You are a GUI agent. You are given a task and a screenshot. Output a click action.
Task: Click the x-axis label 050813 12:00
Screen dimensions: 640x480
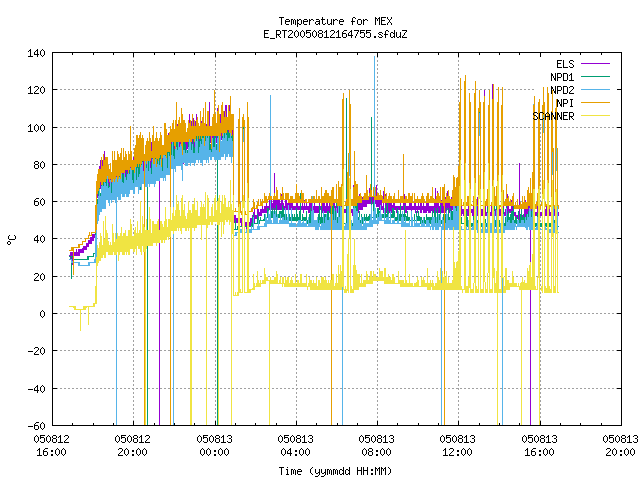tap(458, 446)
